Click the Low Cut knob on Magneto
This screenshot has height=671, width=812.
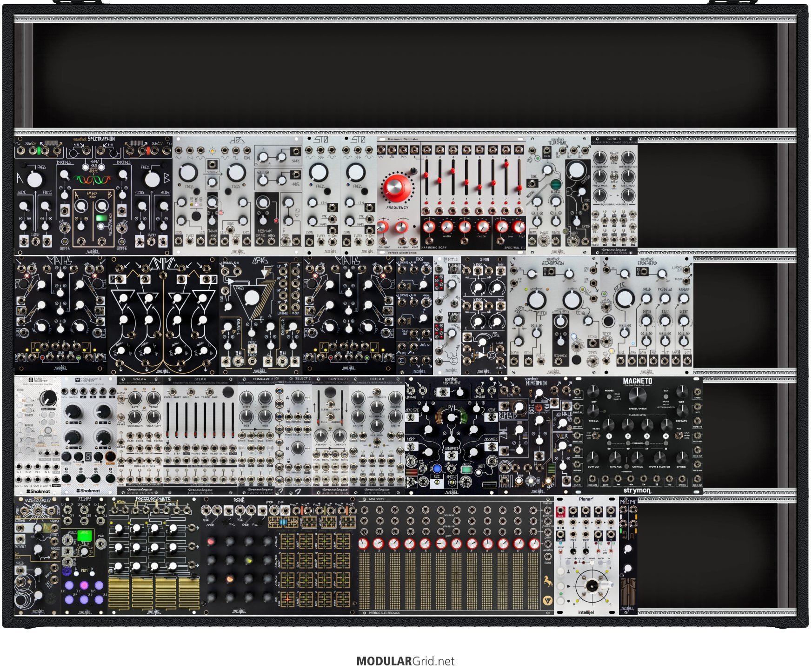[x=593, y=457]
